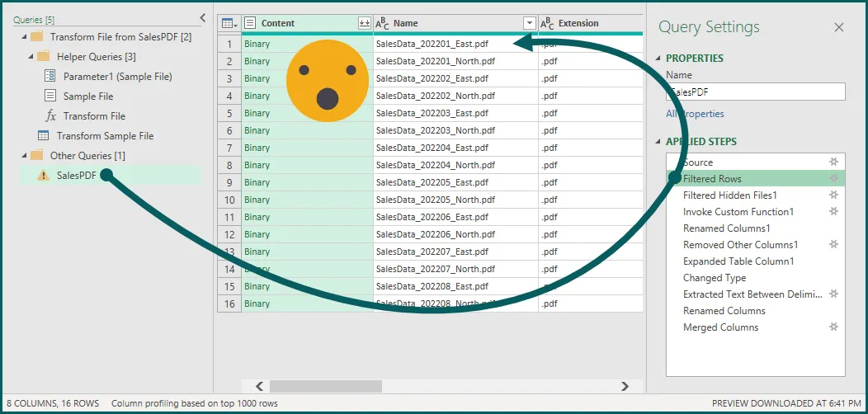868x414 pixels.
Task: Collapse the Helper Queries [3] folder
Action: pyautogui.click(x=31, y=57)
